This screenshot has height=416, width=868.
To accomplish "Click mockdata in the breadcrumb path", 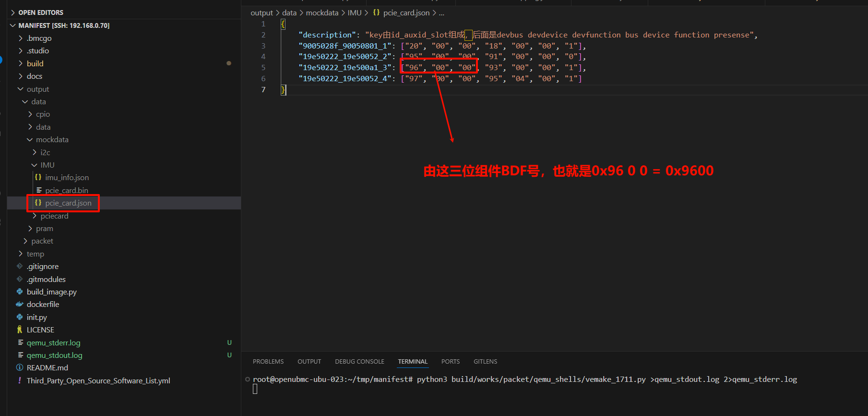I will click(x=322, y=13).
